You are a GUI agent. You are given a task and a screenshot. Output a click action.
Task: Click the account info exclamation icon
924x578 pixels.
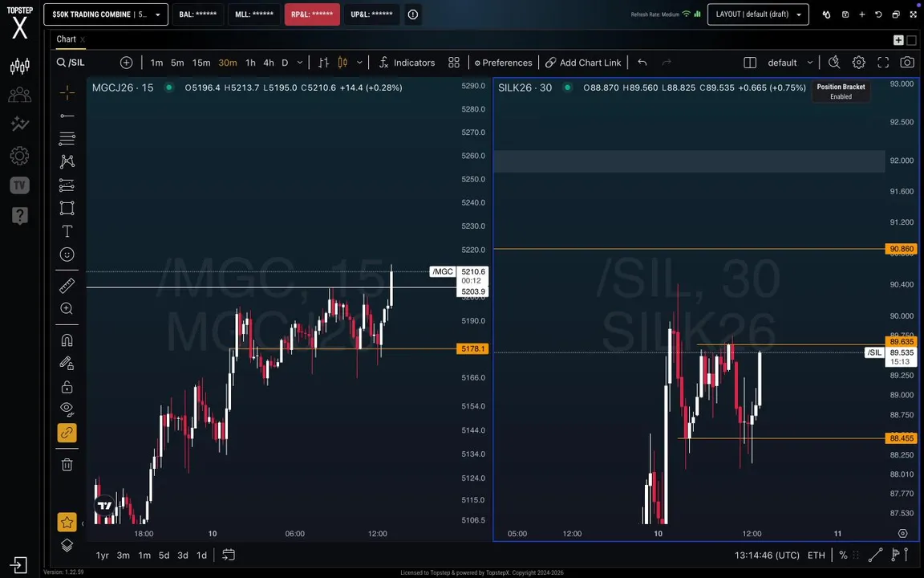413,14
